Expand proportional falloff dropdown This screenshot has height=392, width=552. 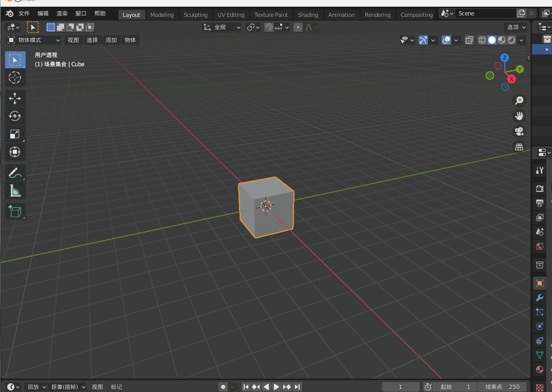tap(311, 27)
